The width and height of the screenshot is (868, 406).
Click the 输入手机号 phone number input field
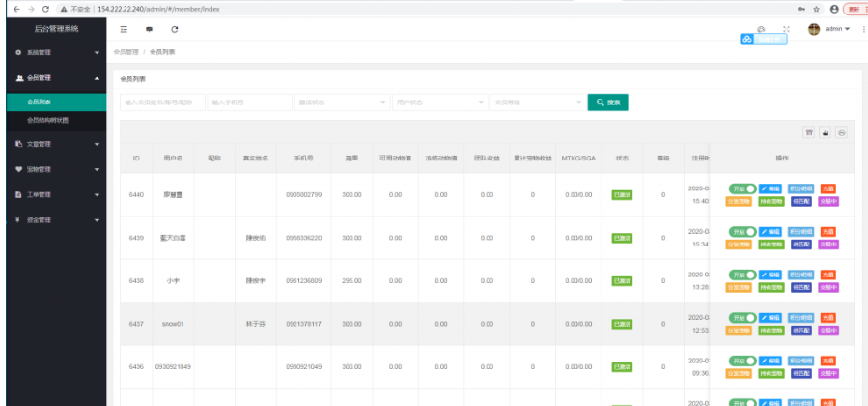[249, 101]
